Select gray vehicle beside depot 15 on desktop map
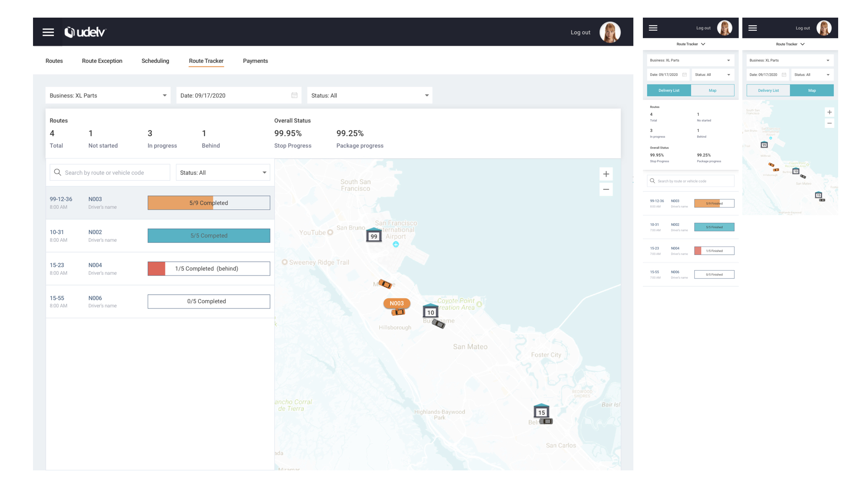868x488 pixels. [546, 421]
